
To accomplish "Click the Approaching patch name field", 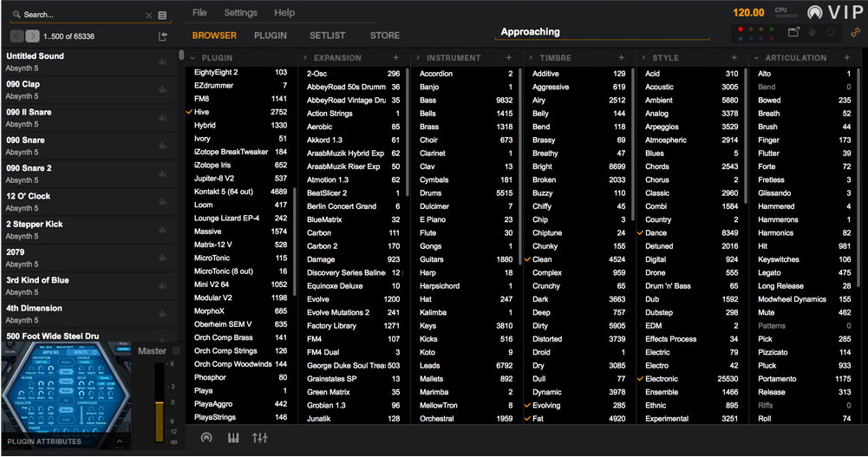I will [602, 32].
